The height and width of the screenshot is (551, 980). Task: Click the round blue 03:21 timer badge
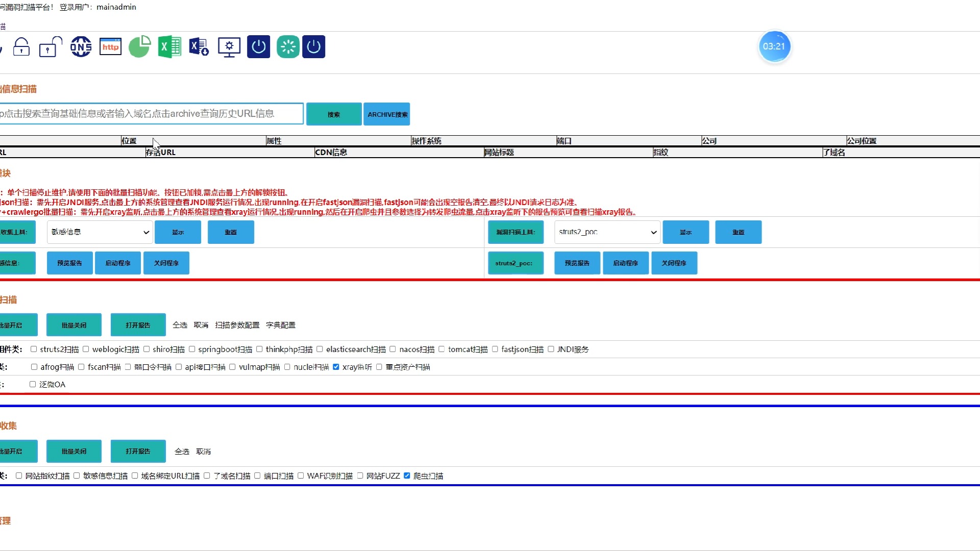[x=774, y=46]
